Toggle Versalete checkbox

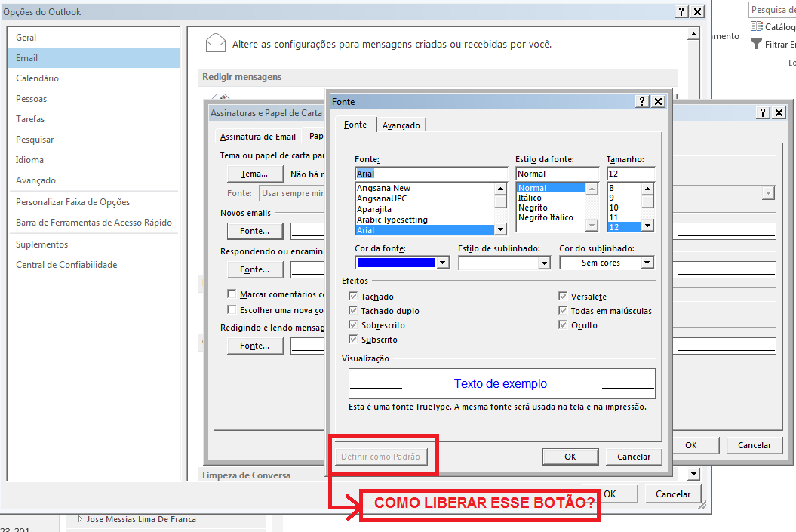click(562, 296)
